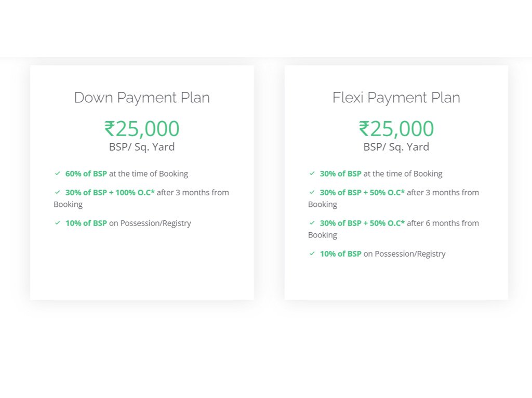The image size is (532, 398).
Task: Click the "30% of BSP + 100% O.C*" text
Action: [110, 192]
